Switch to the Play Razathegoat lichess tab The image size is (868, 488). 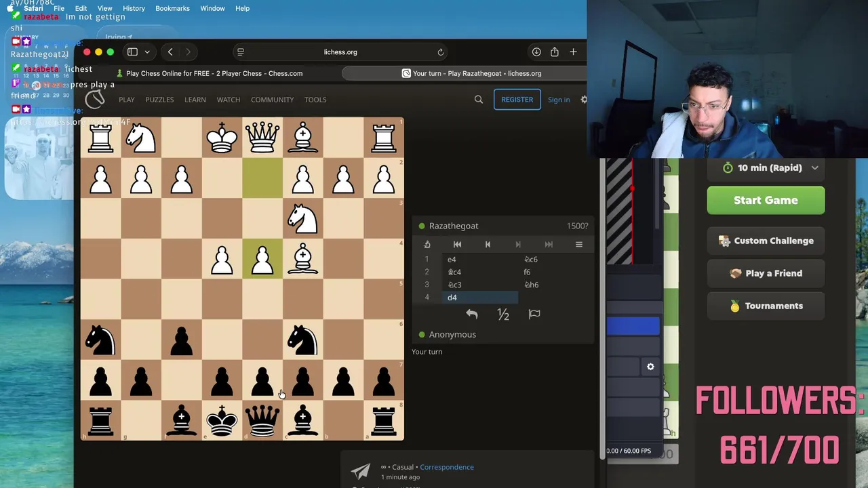tap(471, 73)
